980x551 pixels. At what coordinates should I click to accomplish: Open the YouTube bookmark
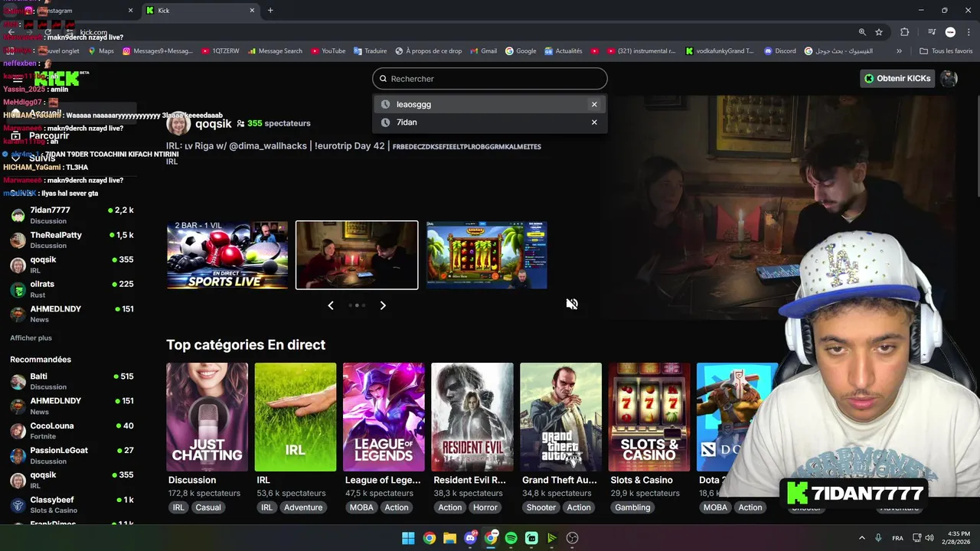pyautogui.click(x=328, y=51)
